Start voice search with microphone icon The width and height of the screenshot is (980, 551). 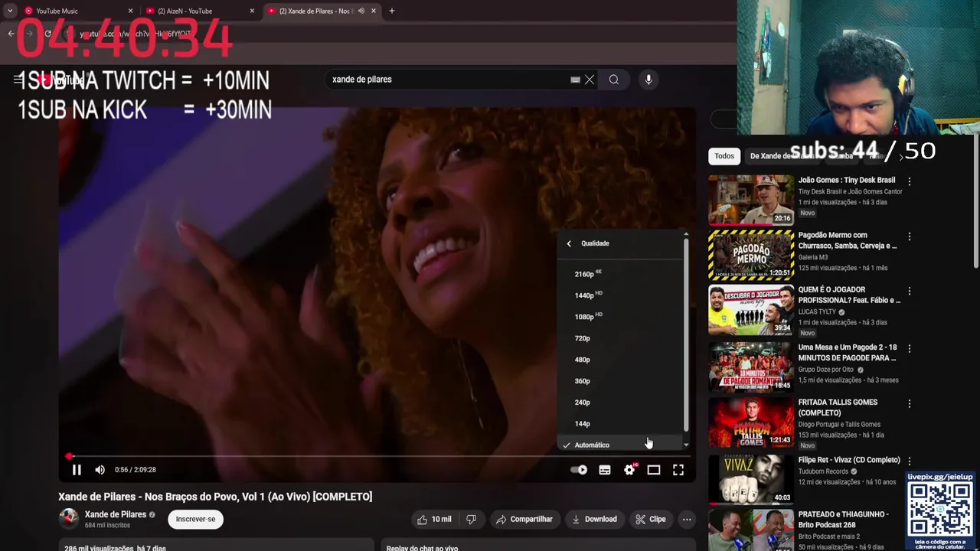point(648,80)
